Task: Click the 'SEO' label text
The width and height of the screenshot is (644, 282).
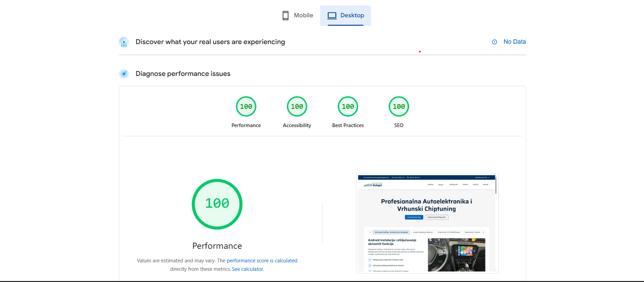Action: tap(399, 125)
